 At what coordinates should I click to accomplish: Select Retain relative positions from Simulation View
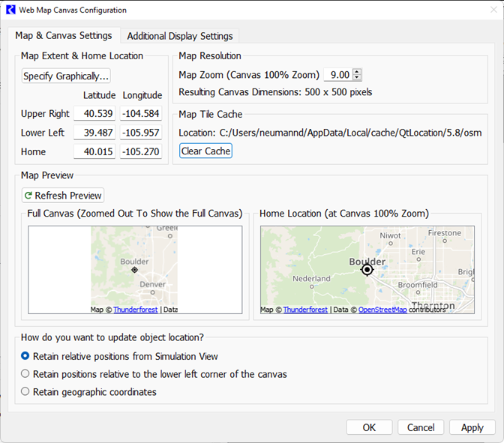pyautogui.click(x=25, y=356)
